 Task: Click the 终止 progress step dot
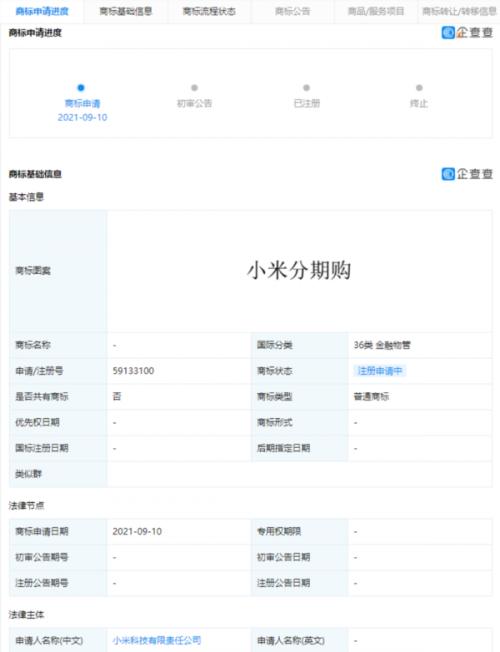419,88
